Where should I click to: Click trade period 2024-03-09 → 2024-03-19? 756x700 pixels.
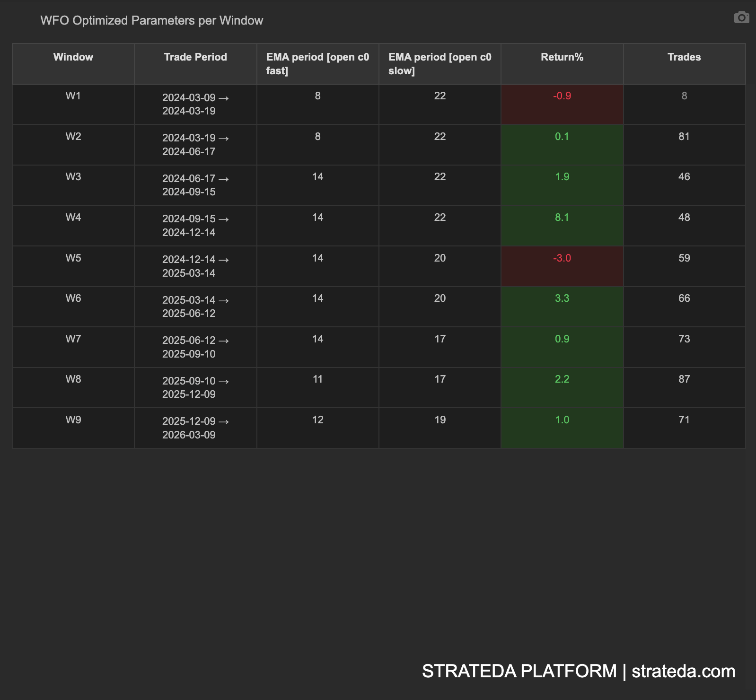[x=195, y=105]
